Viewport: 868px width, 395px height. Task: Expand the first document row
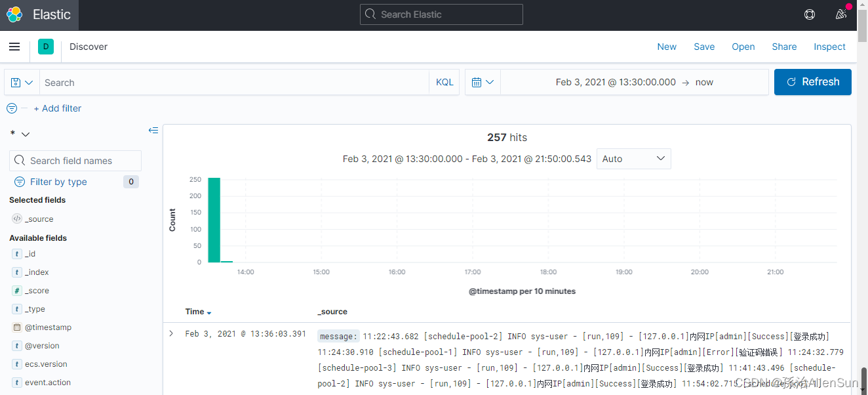point(171,333)
